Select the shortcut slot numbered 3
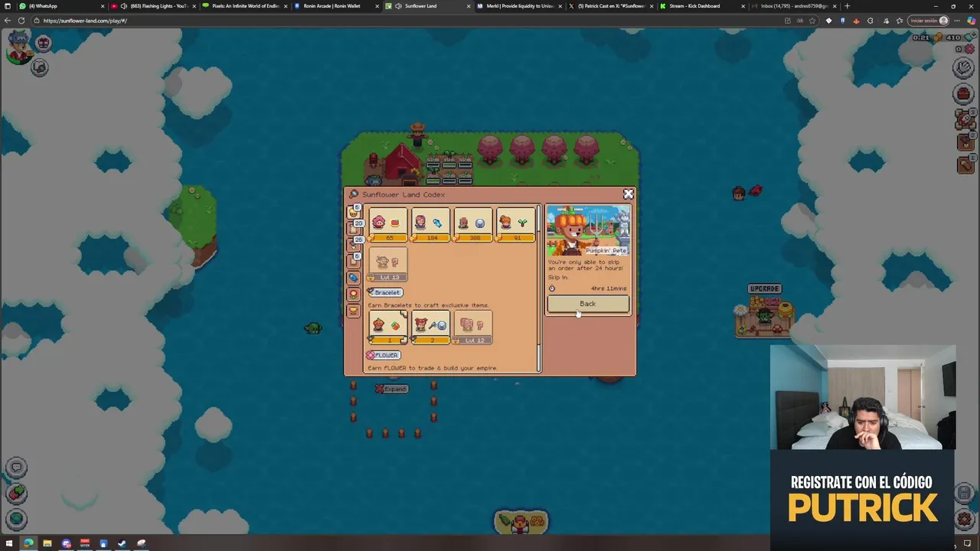This screenshot has width=980, height=551. (965, 119)
